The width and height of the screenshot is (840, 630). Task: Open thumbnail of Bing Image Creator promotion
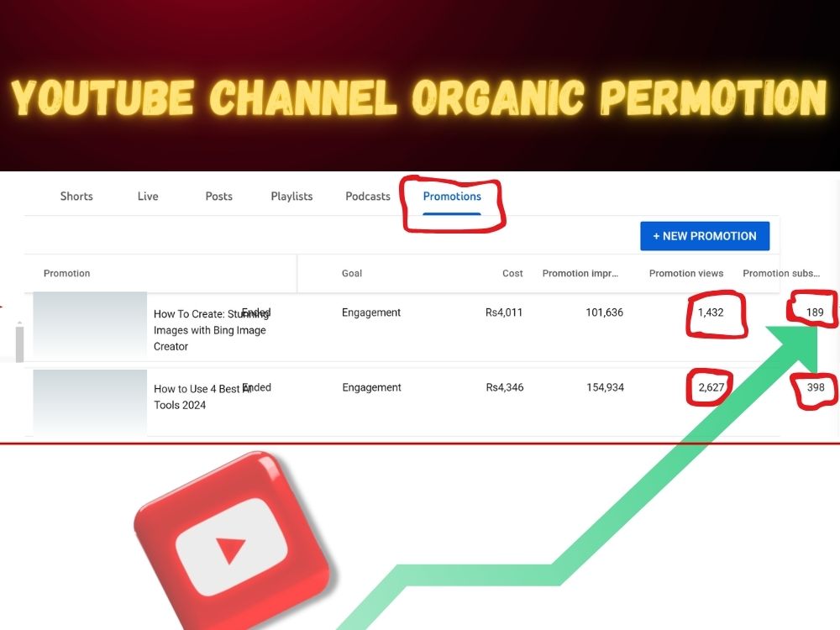point(90,325)
